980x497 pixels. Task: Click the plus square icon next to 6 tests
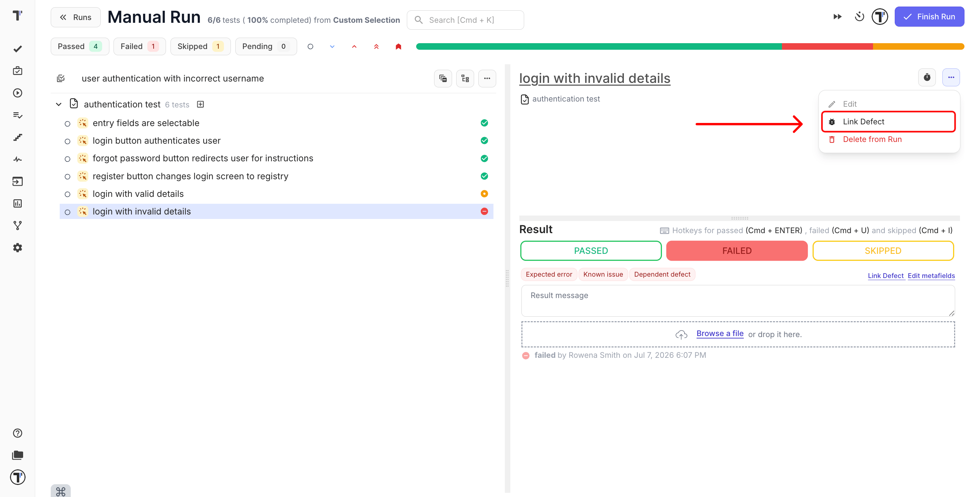200,104
